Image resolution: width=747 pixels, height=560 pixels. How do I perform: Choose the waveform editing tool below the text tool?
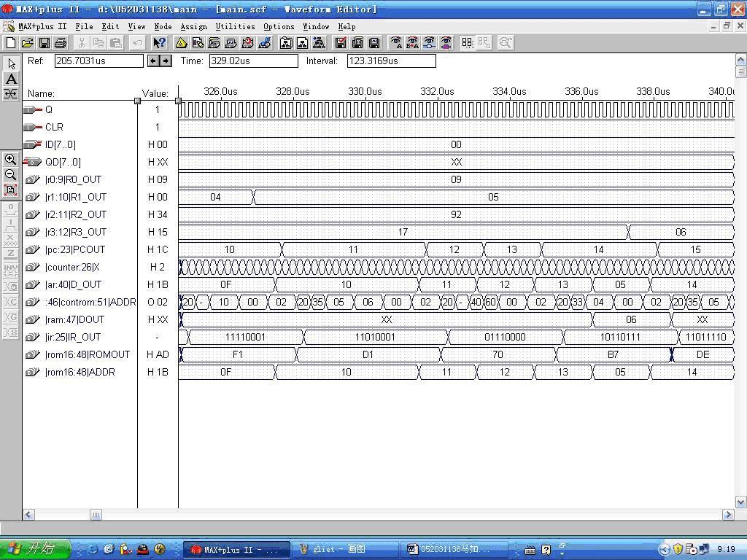11,94
